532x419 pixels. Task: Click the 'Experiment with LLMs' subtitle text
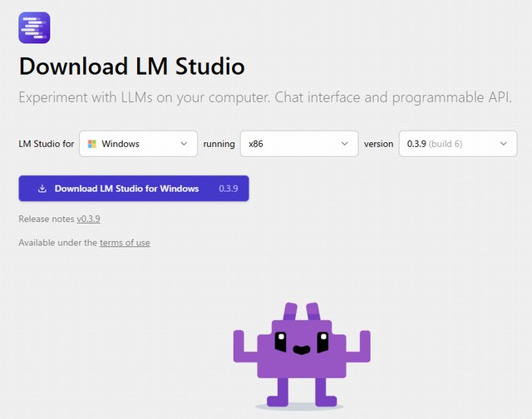point(265,97)
